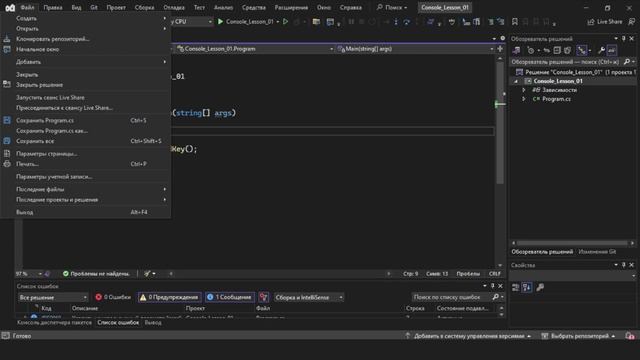Collapse the Console_Lesson_01 project node
The image size is (640, 360).
[x=516, y=81]
